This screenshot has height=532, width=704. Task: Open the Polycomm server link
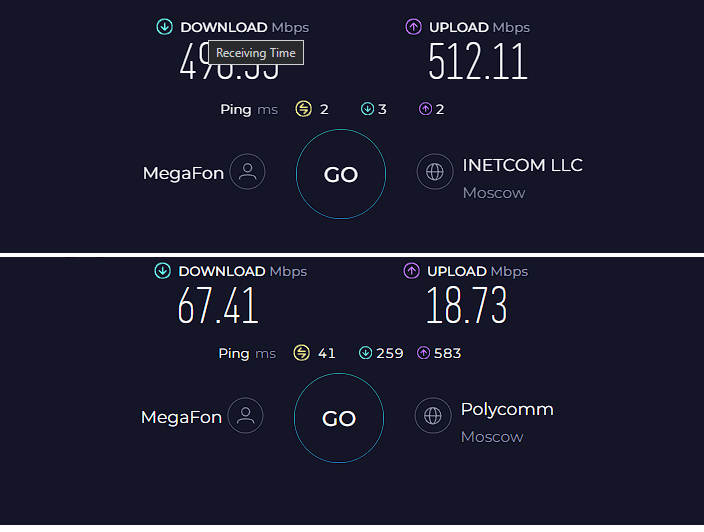507,409
